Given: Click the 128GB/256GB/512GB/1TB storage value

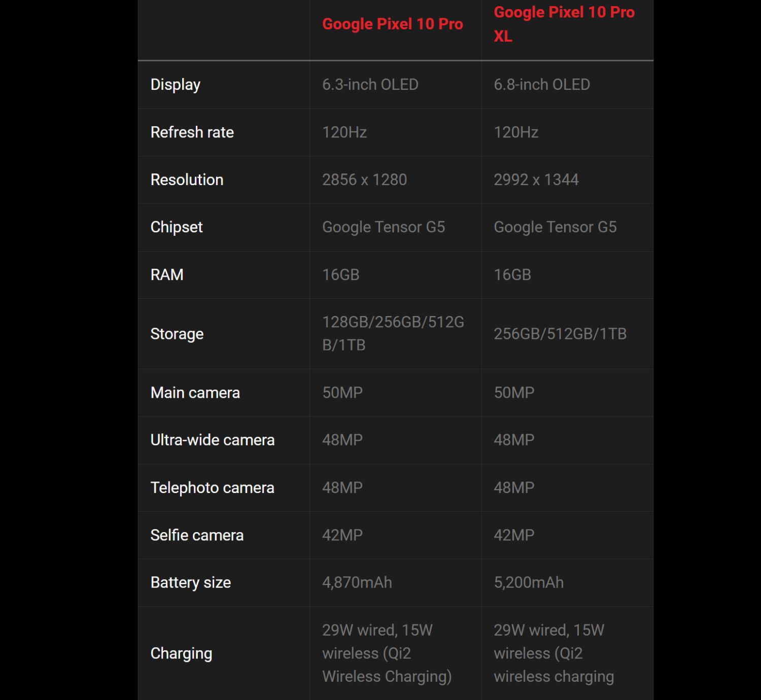Looking at the screenshot, I should pyautogui.click(x=393, y=333).
